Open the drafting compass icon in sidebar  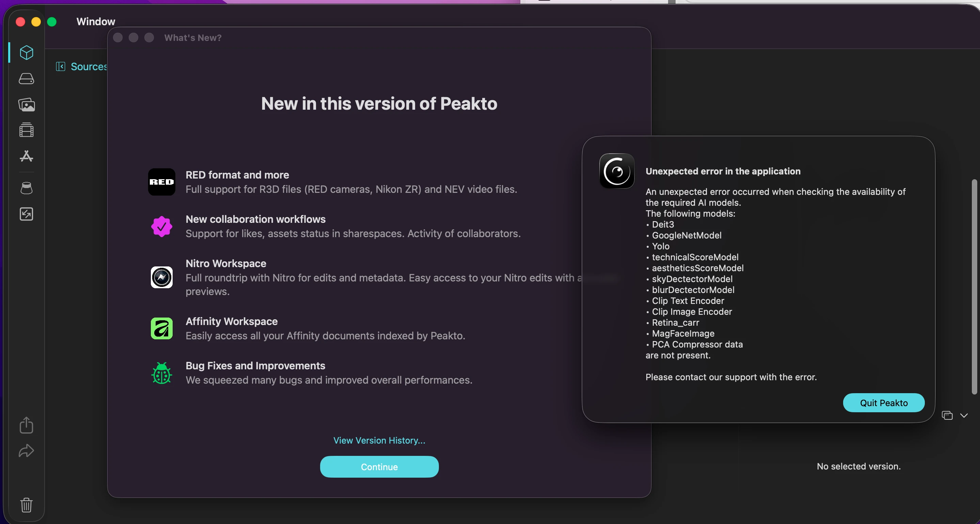tap(26, 156)
